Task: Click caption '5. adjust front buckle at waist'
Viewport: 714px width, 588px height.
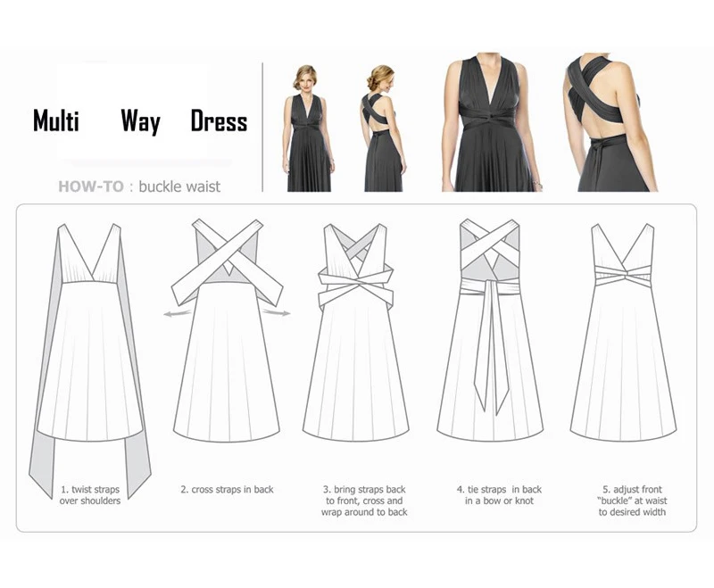Action: coord(632,501)
